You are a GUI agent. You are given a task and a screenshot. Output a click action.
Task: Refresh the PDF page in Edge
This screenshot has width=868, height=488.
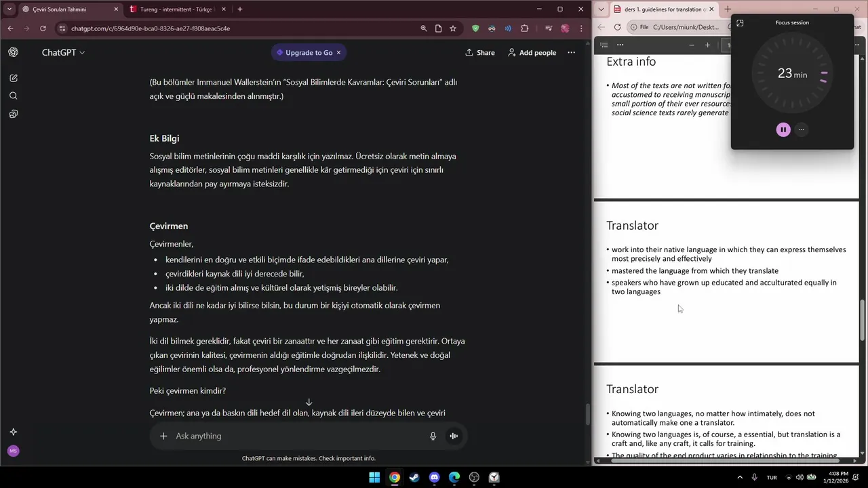click(617, 27)
